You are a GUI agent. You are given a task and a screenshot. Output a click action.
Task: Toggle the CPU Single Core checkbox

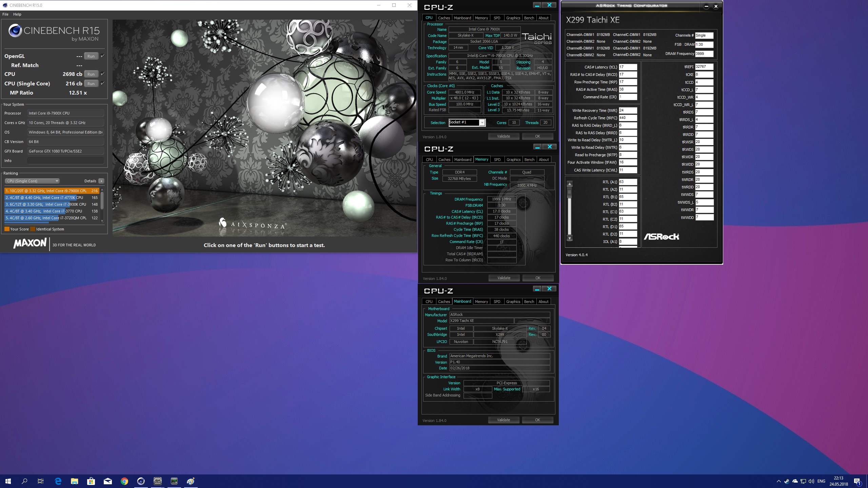102,83
